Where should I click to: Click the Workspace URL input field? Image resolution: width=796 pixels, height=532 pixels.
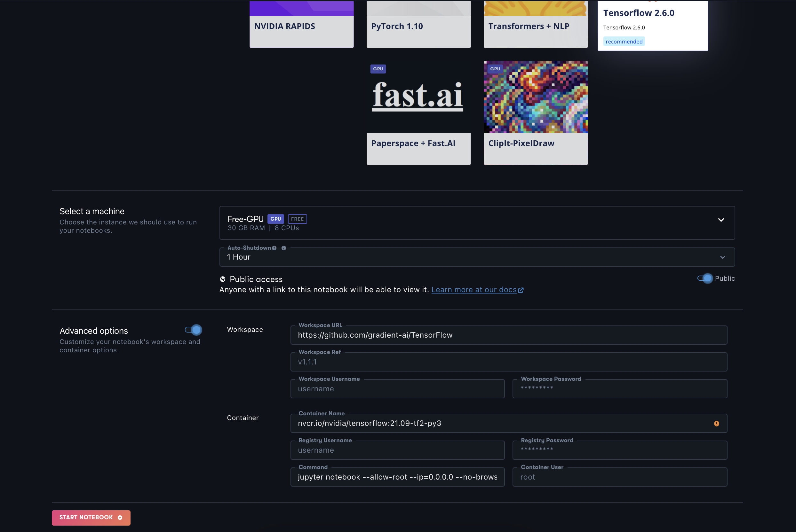point(508,335)
